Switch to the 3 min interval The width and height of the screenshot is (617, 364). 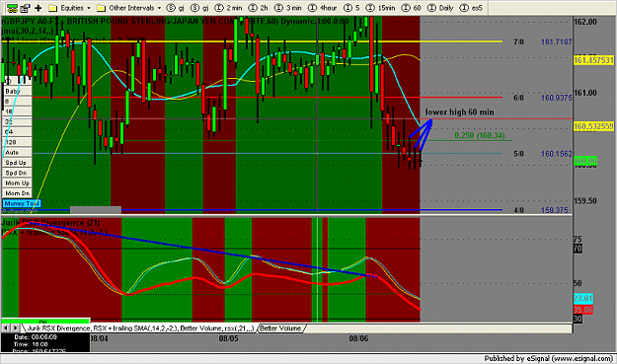pyautogui.click(x=288, y=8)
